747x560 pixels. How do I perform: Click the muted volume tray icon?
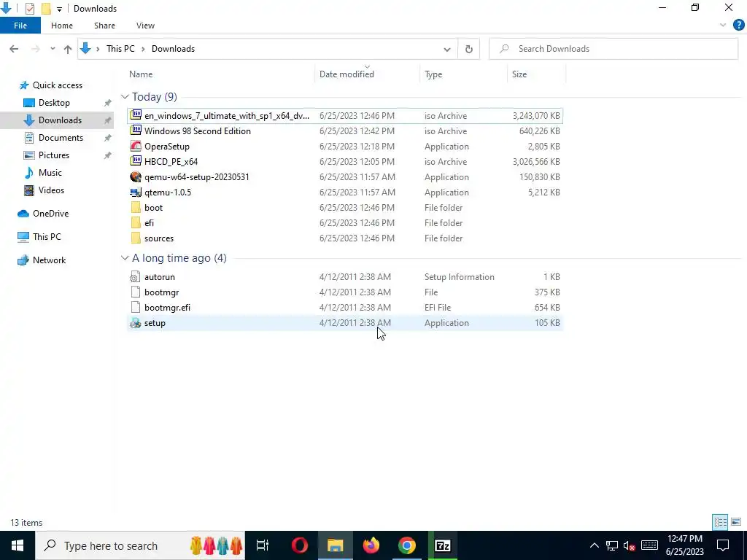pos(630,545)
